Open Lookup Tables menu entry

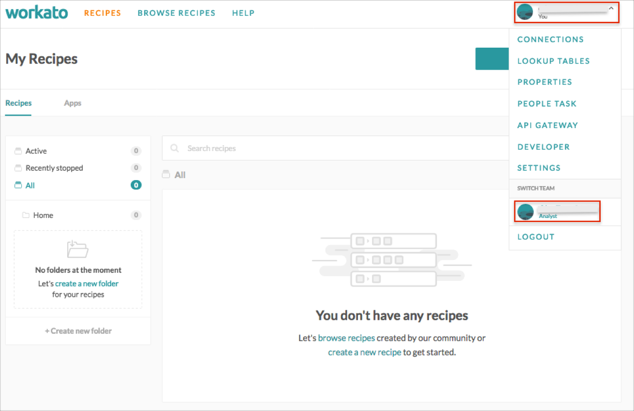pos(553,61)
